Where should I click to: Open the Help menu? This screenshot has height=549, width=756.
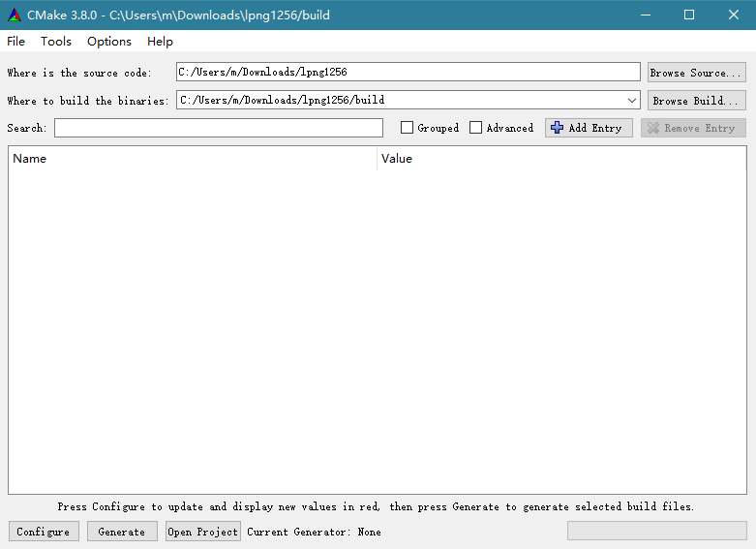click(x=160, y=41)
